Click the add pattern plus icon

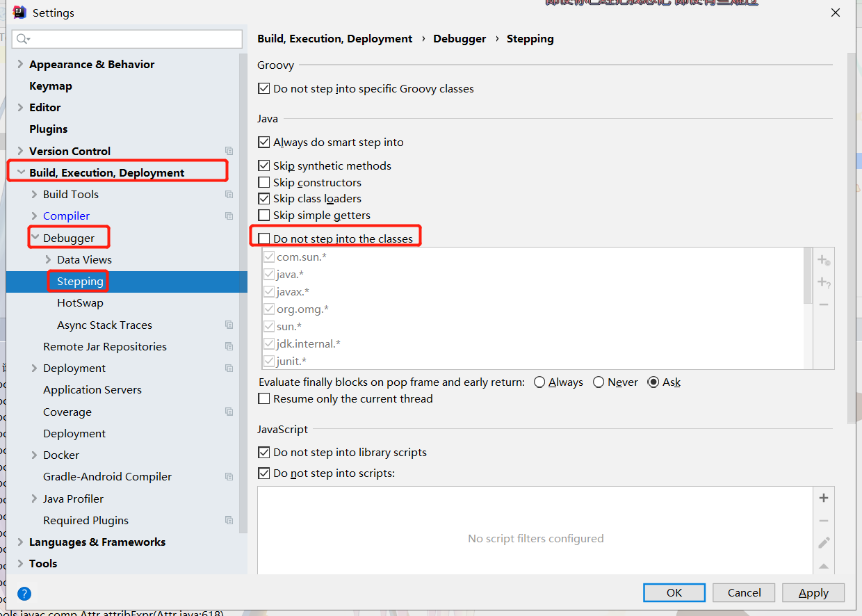[x=824, y=282]
